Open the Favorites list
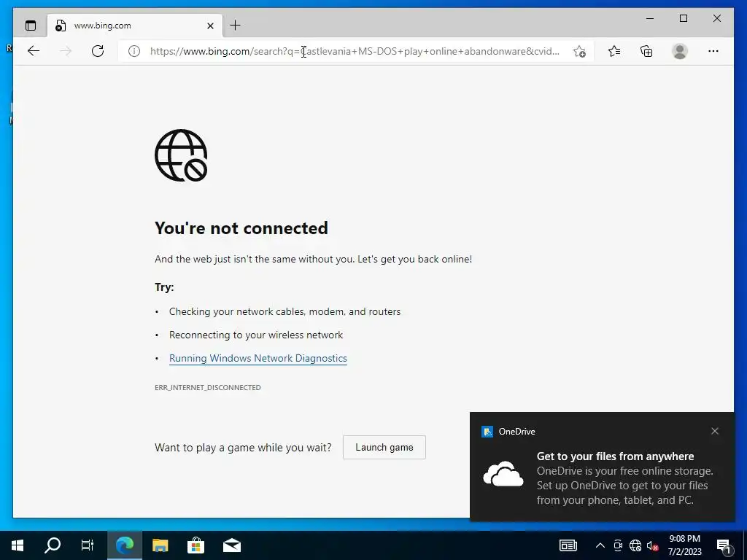 click(x=614, y=51)
